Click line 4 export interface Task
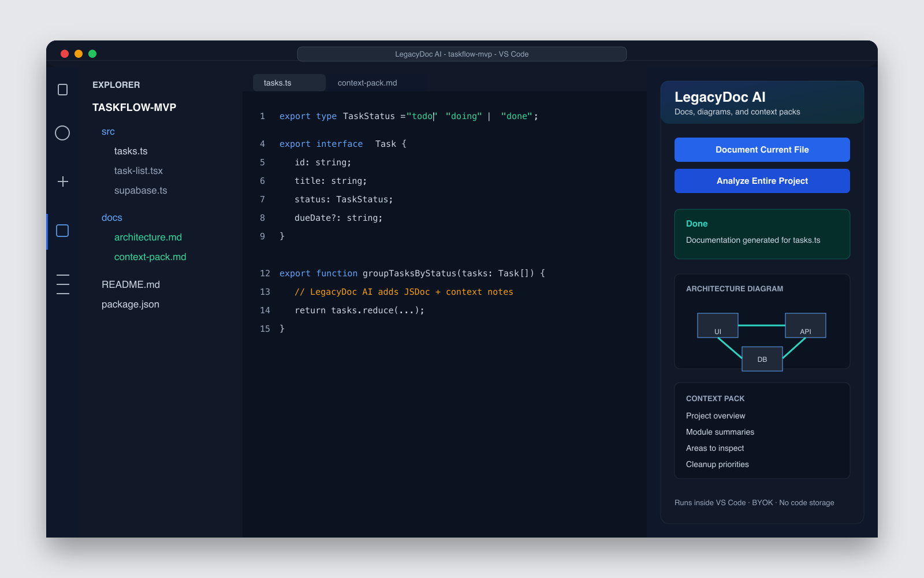924x578 pixels. [343, 144]
